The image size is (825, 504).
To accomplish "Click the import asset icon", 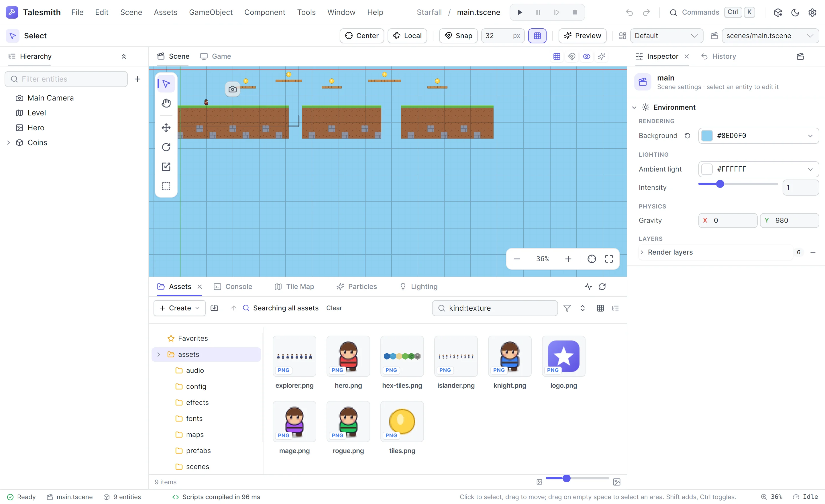I will (214, 308).
